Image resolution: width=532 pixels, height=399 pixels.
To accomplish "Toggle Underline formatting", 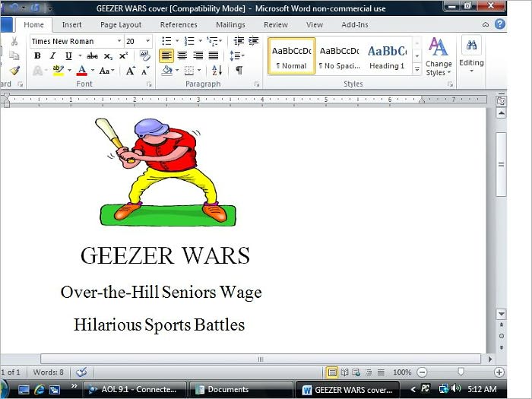I will pyautogui.click(x=68, y=55).
